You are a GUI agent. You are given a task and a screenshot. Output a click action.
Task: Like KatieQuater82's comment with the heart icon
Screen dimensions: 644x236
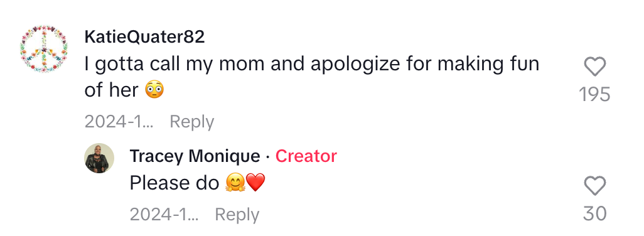594,67
